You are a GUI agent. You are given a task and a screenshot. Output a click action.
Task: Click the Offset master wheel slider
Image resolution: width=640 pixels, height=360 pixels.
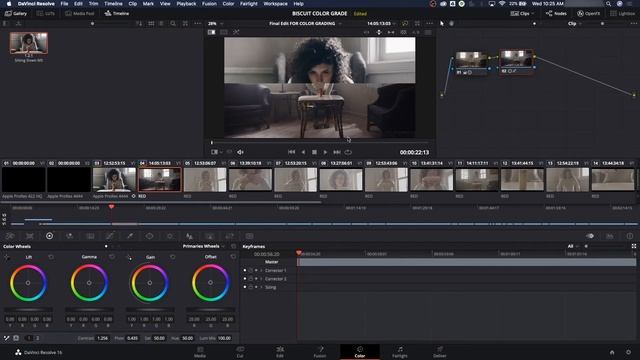pos(211,310)
